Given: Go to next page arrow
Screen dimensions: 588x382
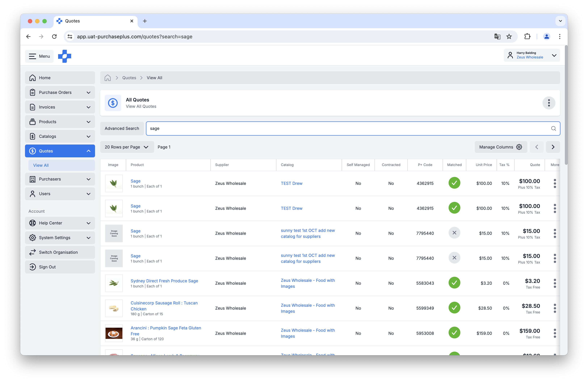Looking at the screenshot, I should coord(553,147).
